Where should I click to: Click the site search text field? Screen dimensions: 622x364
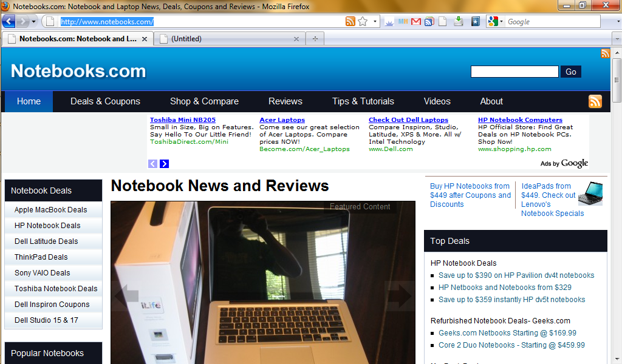[514, 72]
